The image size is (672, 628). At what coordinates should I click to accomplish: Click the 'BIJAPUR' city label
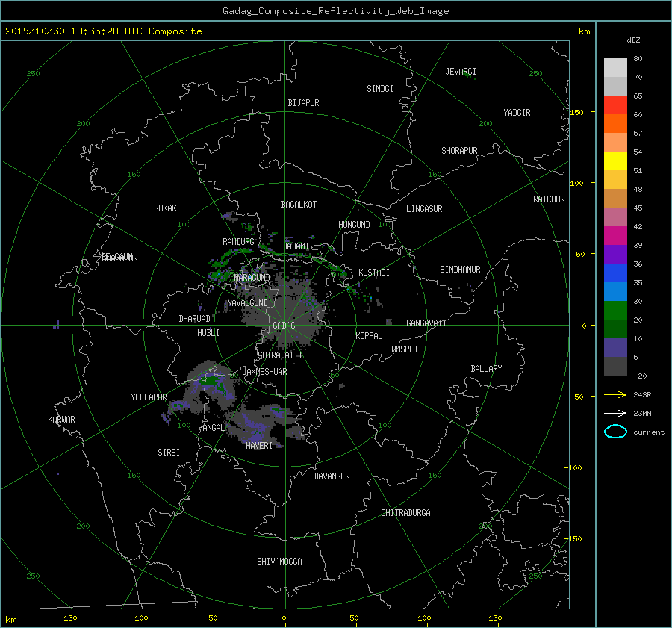click(303, 103)
